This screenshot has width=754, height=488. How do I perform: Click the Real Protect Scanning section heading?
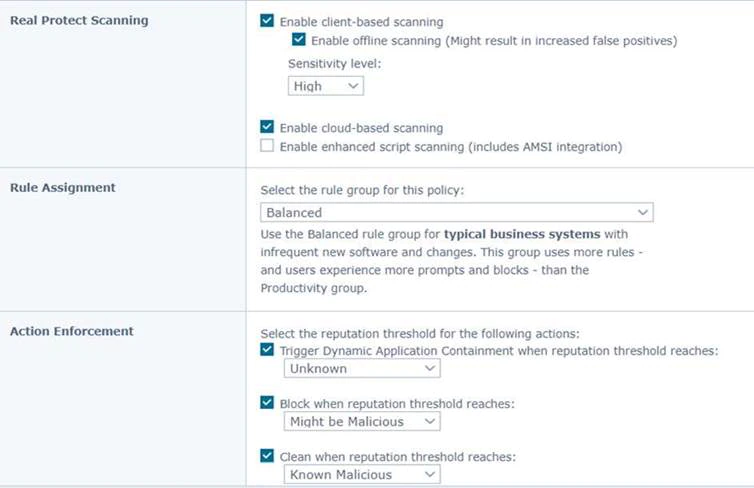point(79,20)
